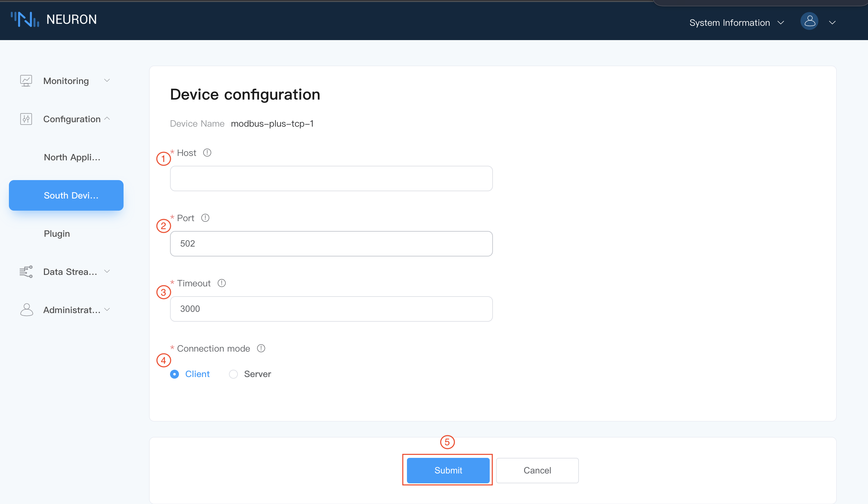Click the Timeout info tooltip icon
868x504 pixels.
(x=222, y=283)
